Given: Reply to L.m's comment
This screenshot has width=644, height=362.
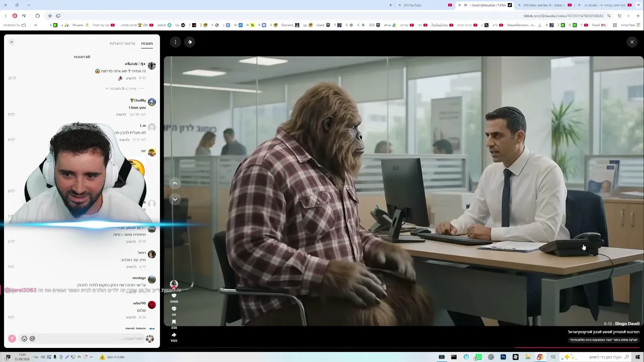Looking at the screenshot, I should [124, 139].
